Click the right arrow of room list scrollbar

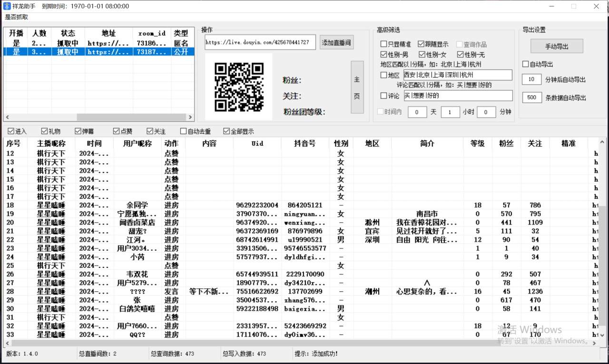190,117
